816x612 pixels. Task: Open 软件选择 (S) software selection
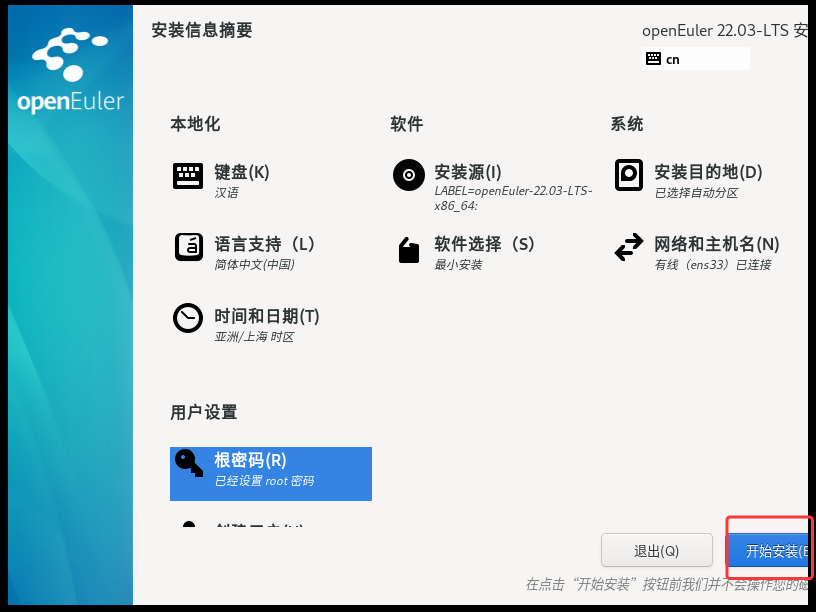coord(484,244)
